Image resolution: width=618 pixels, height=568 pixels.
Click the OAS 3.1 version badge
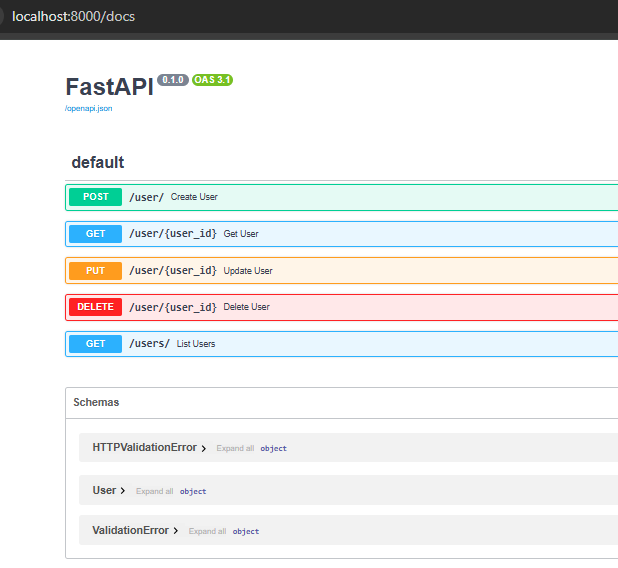(213, 80)
